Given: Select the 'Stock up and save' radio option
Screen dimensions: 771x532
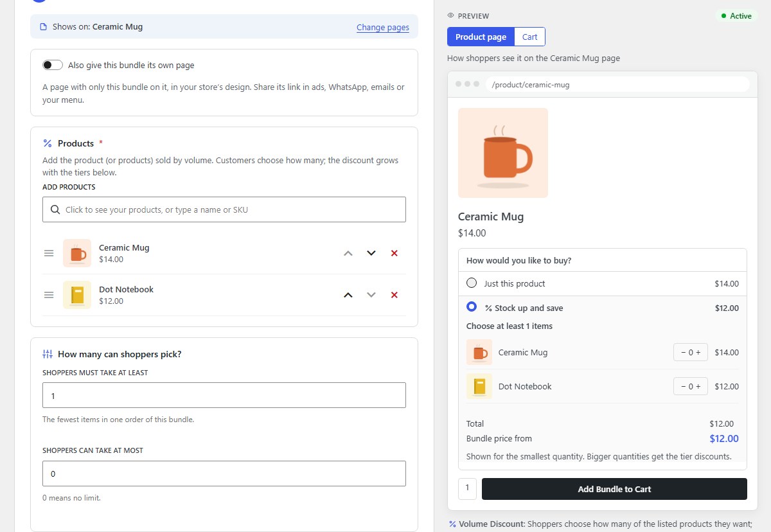Looking at the screenshot, I should coord(472,307).
